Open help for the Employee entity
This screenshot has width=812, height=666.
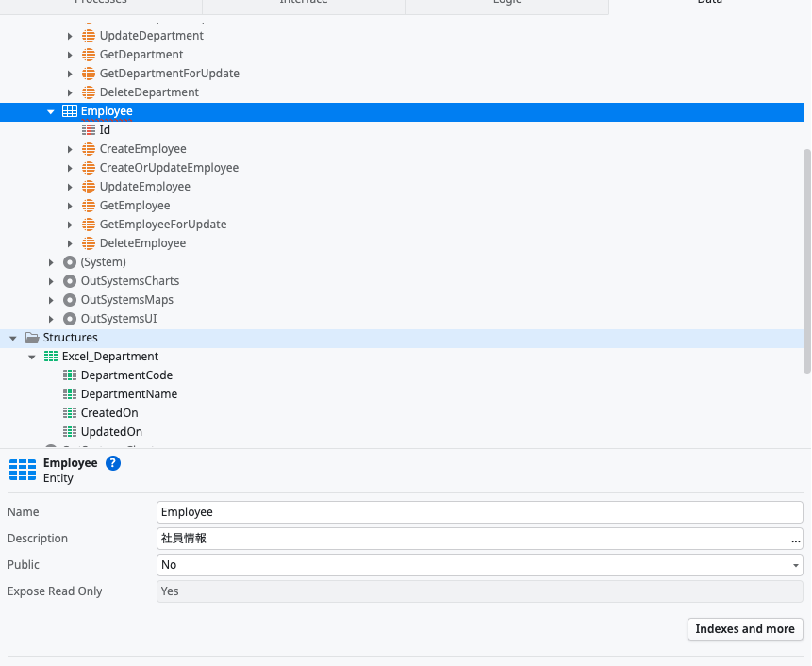[113, 463]
